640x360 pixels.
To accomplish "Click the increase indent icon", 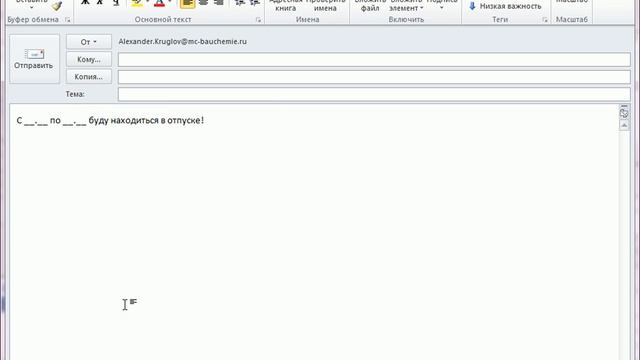I will [x=255, y=3].
